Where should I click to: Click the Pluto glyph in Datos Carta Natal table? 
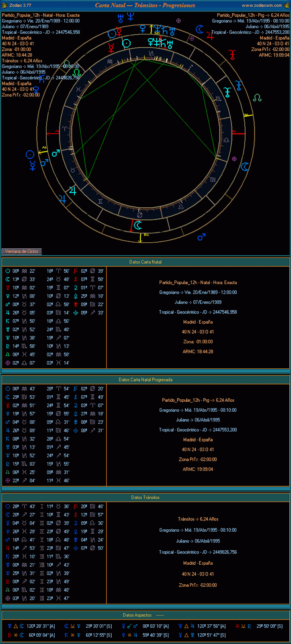click(x=7, y=346)
